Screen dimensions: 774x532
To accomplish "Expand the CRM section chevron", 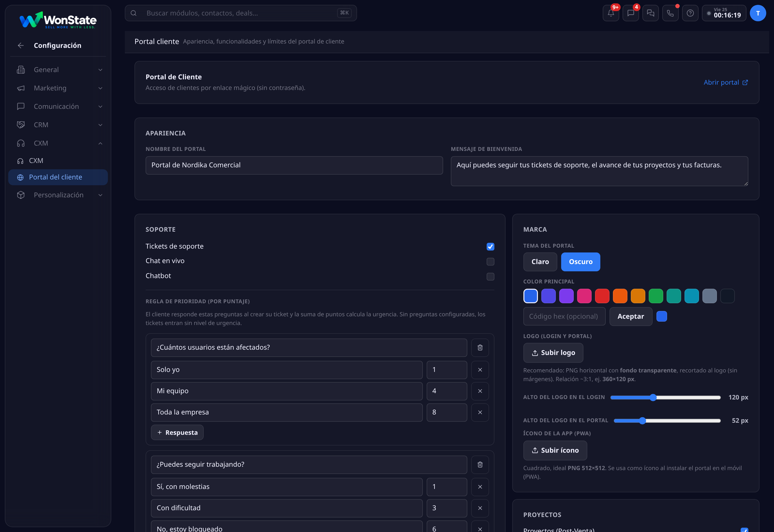I will (100, 125).
